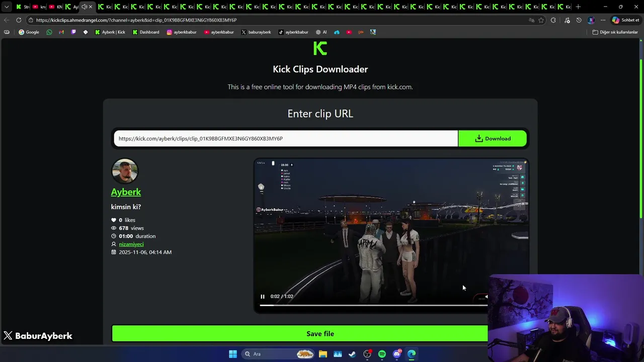Open the favorites bar toggle icon at far left
The height and width of the screenshot is (362, 644).
coord(6,32)
